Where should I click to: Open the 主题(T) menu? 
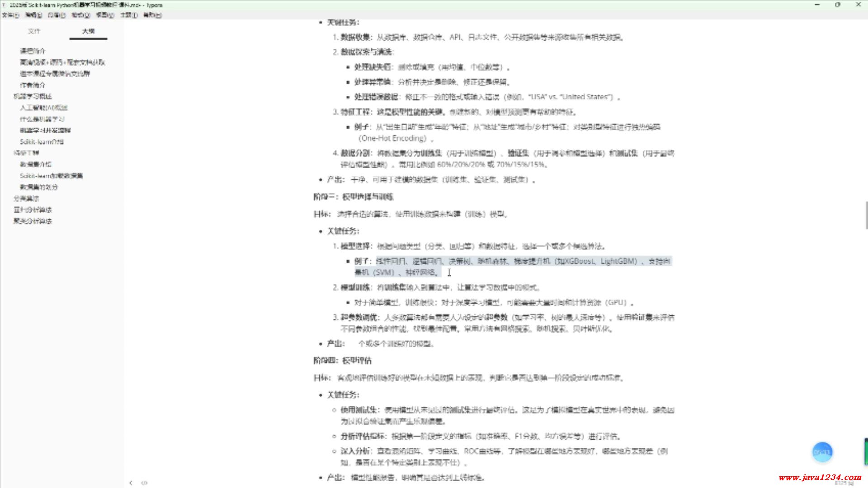click(128, 15)
